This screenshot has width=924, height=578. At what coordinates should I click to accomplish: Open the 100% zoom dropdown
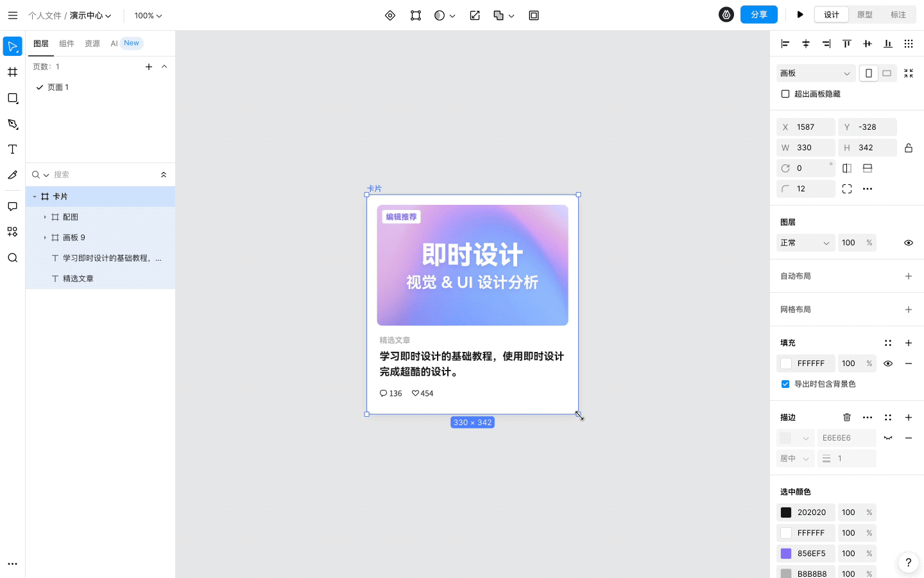coord(148,15)
